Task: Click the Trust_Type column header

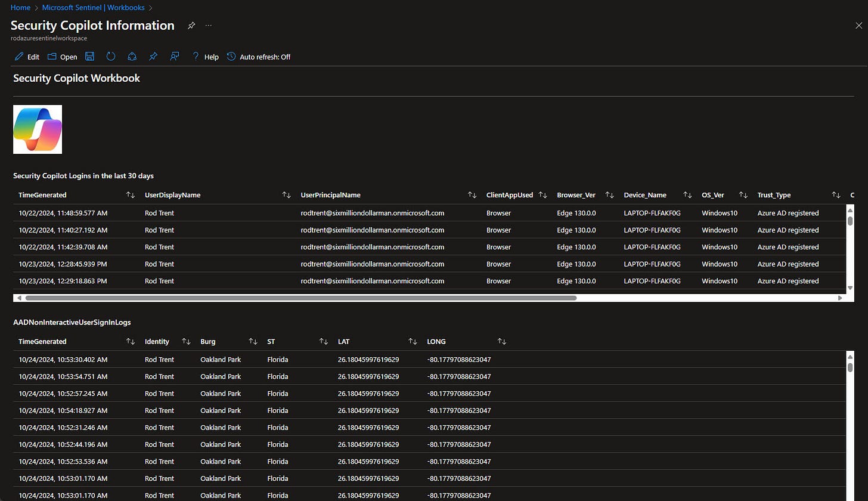Action: click(774, 195)
